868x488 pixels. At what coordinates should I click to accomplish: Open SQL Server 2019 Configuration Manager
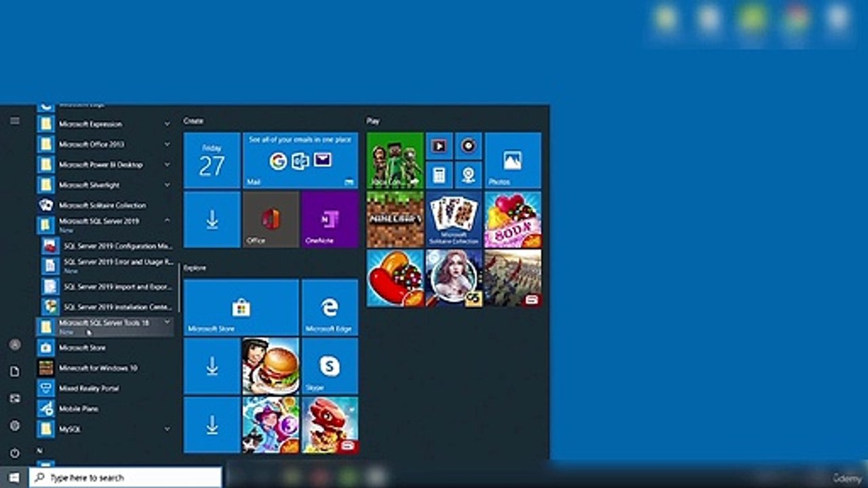click(x=106, y=245)
